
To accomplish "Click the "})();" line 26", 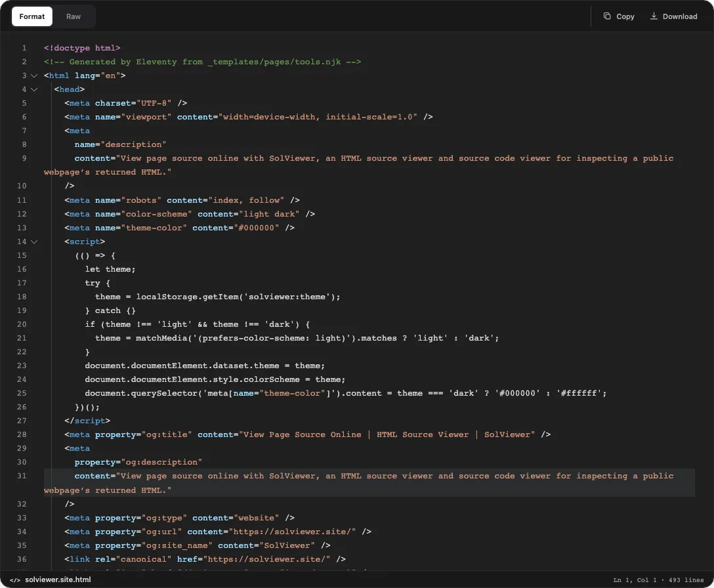I will pyautogui.click(x=87, y=407).
